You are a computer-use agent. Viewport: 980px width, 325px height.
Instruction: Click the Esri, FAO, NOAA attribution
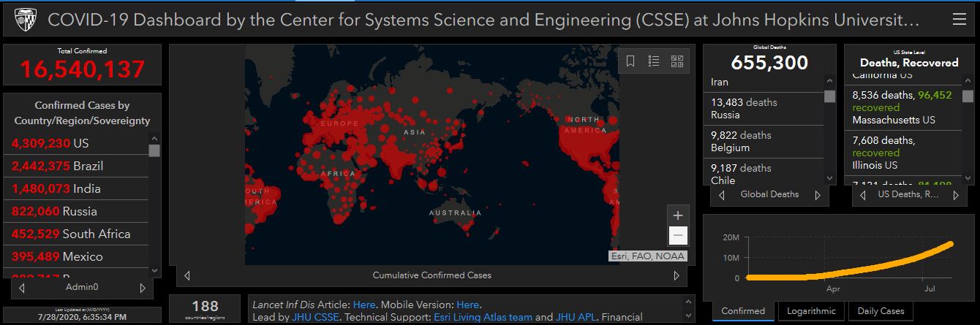point(647,256)
